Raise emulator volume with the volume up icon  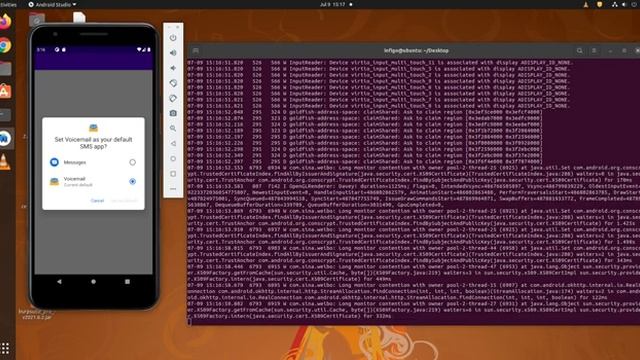tap(173, 53)
